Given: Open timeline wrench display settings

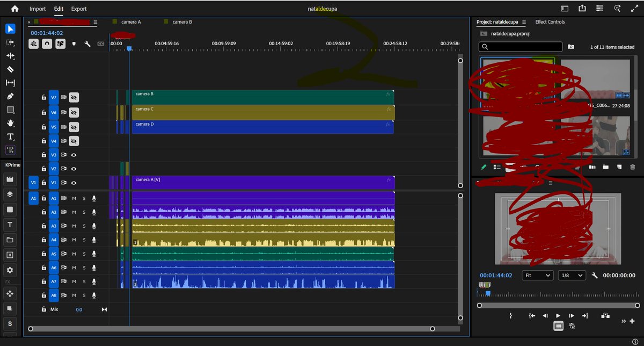Looking at the screenshot, I should click(x=87, y=44).
